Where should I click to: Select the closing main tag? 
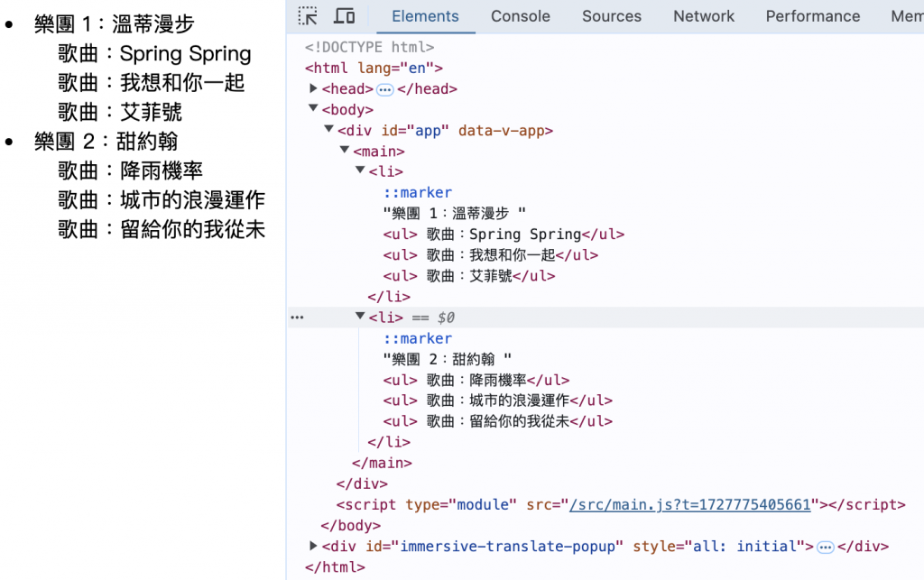click(382, 464)
